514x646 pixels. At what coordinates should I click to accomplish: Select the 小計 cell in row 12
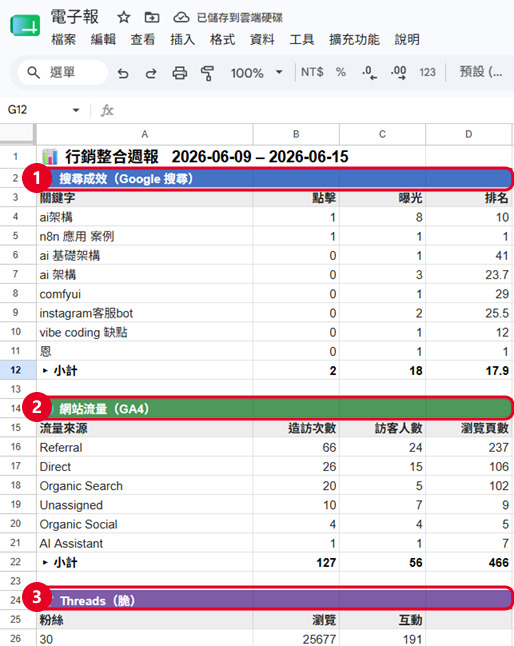pyautogui.click(x=145, y=370)
